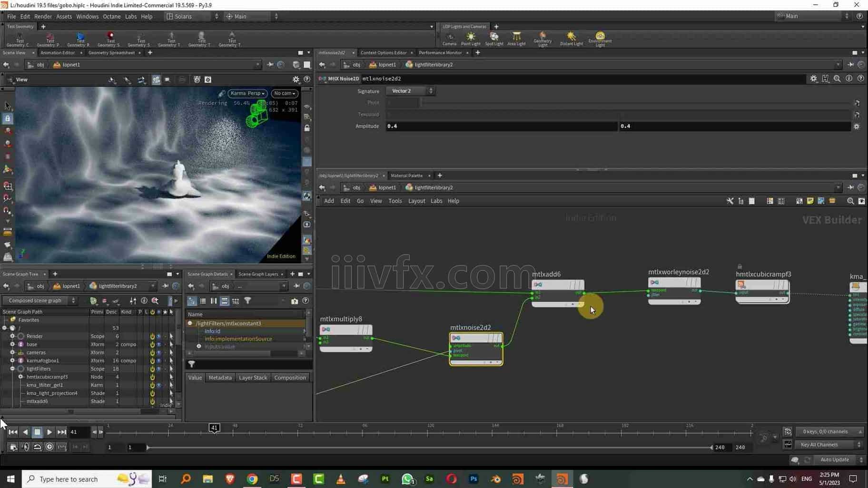The height and width of the screenshot is (488, 868).
Task: Toggle audio button near playbar
Action: [25, 447]
